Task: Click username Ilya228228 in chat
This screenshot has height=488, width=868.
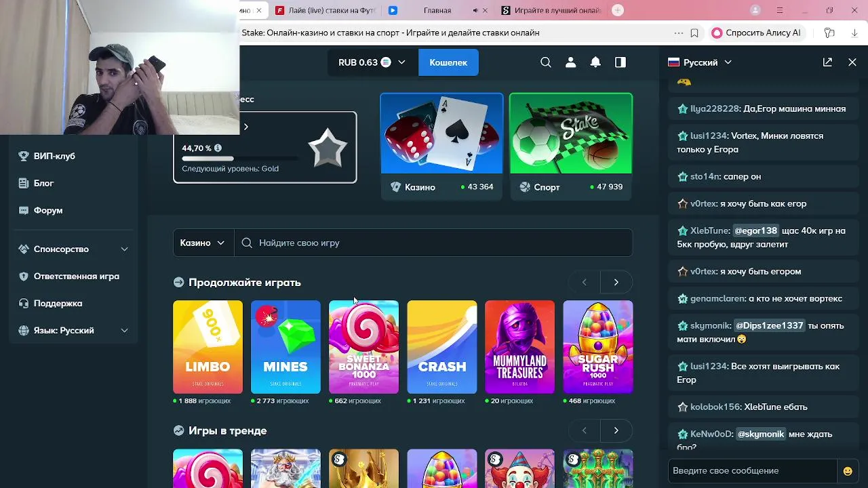Action: (x=715, y=108)
